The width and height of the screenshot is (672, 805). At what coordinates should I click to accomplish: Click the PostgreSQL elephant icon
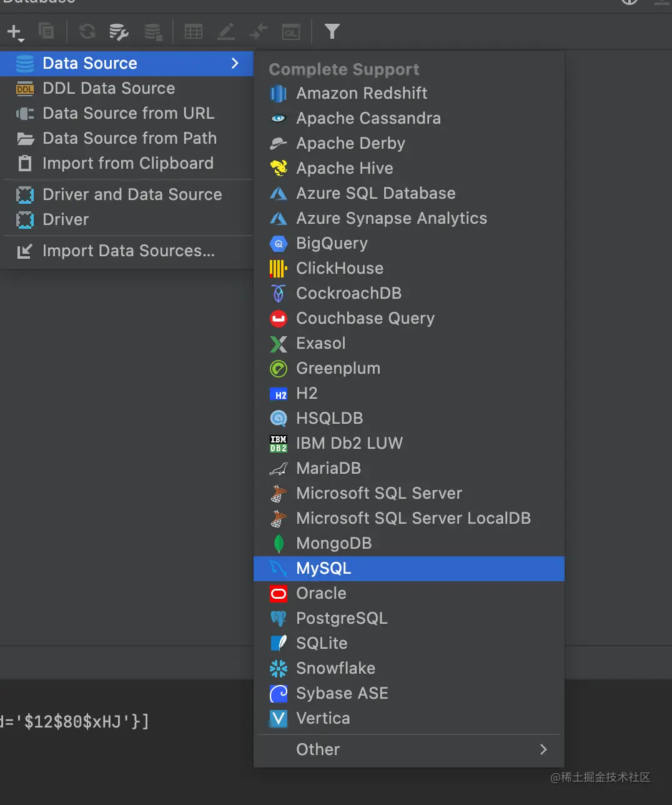279,618
